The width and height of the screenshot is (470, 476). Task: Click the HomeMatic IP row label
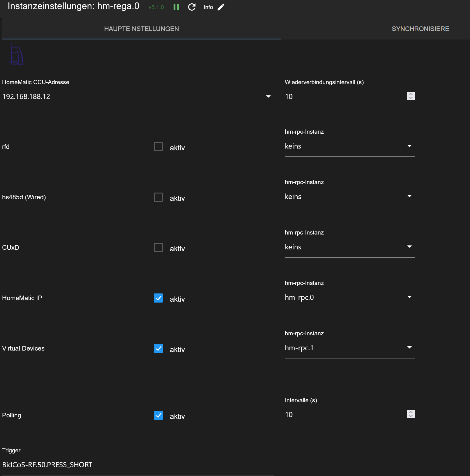click(x=22, y=298)
